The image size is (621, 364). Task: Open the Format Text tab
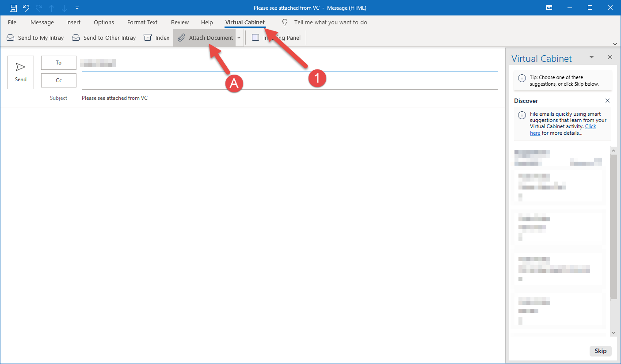[x=142, y=22]
